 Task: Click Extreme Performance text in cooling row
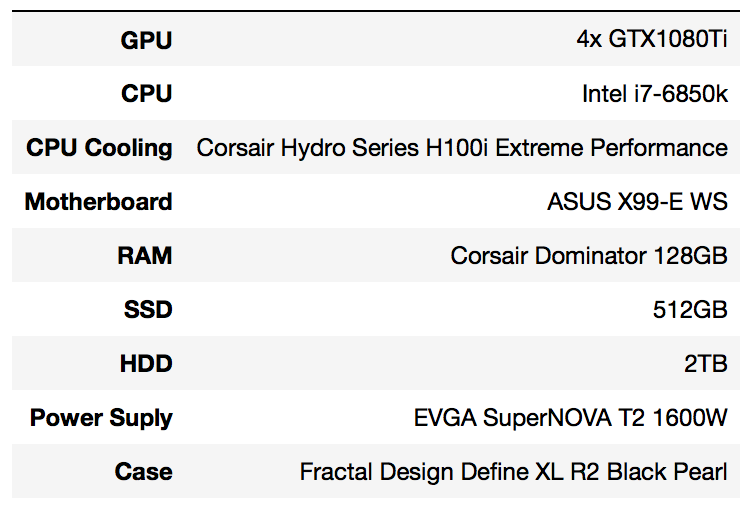coord(612,148)
